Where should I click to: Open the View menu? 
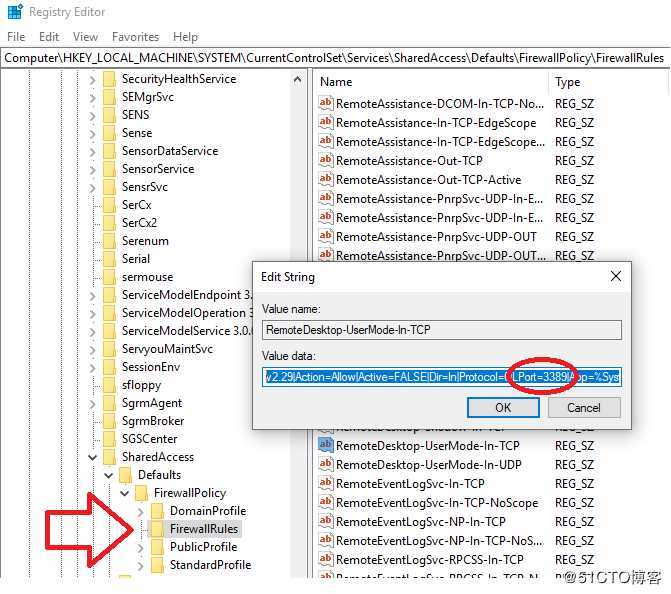(x=85, y=37)
